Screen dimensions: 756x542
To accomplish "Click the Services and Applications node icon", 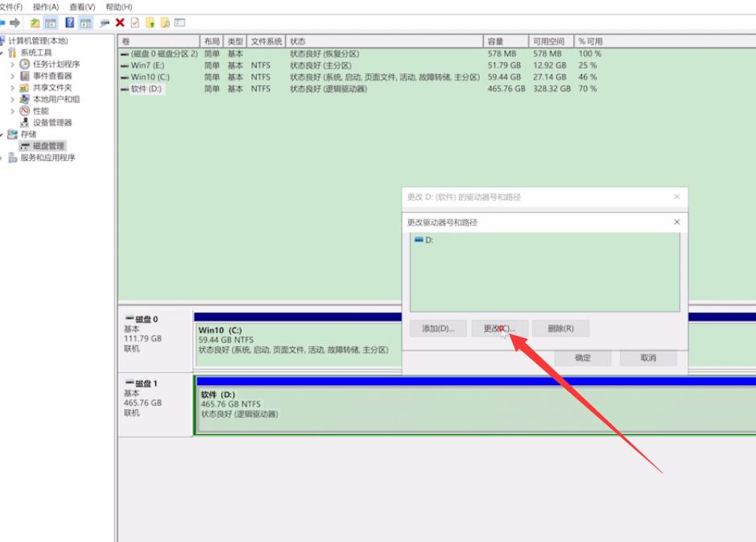I will [x=13, y=157].
